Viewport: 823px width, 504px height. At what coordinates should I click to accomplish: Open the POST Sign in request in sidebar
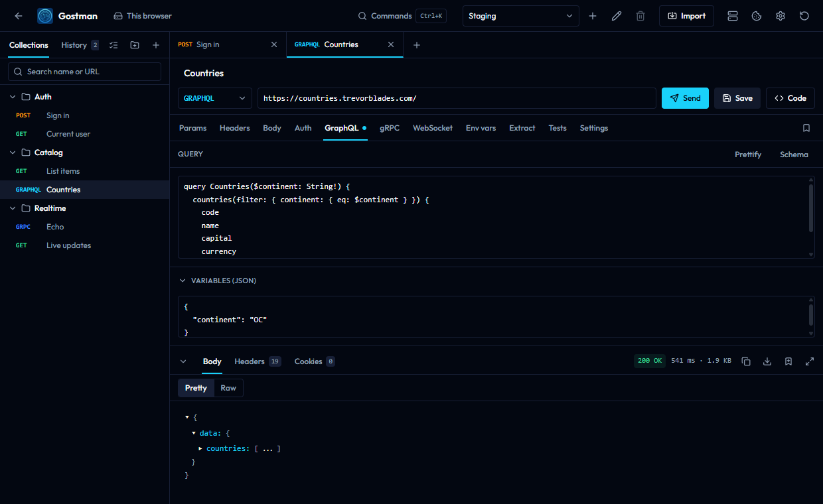(x=84, y=115)
